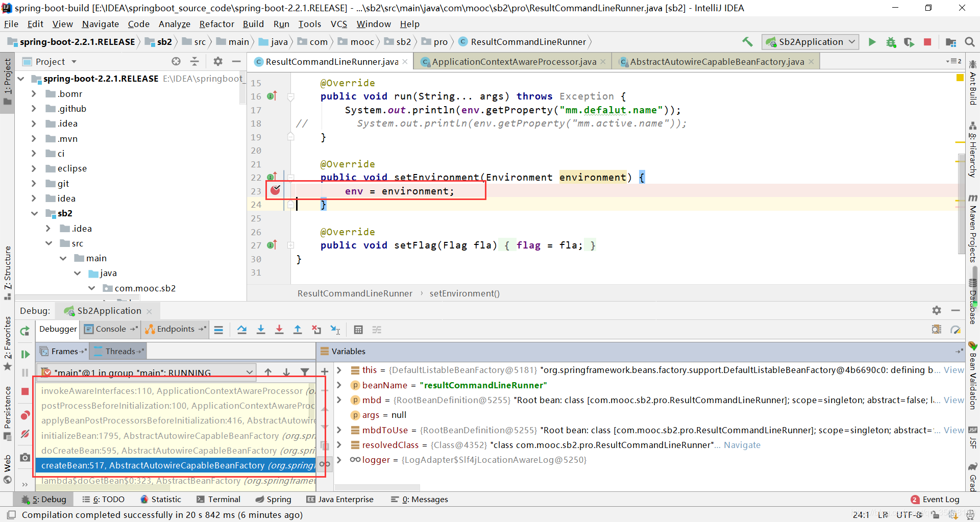Stop the application with red square
Viewport: 980px width, 522px height.
(927, 42)
